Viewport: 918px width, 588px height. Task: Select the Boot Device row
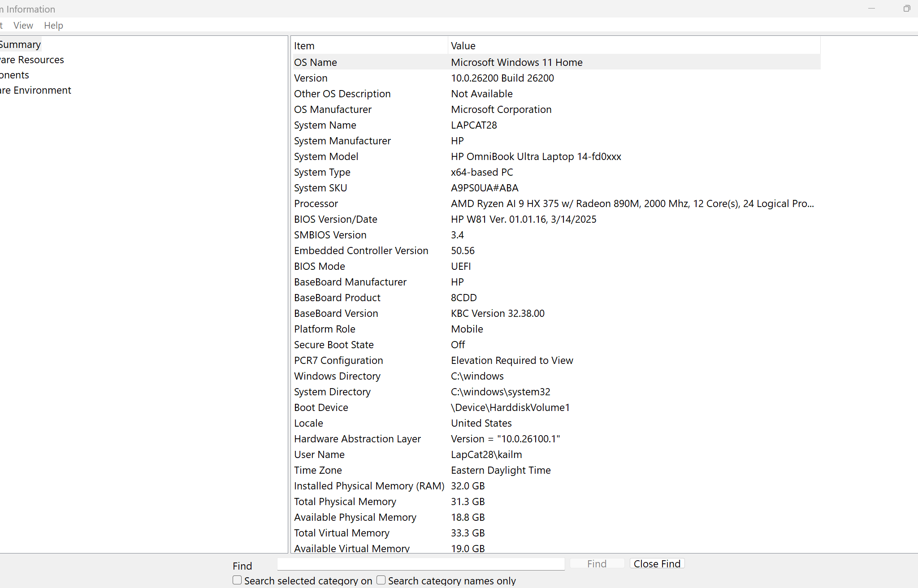tap(557, 407)
